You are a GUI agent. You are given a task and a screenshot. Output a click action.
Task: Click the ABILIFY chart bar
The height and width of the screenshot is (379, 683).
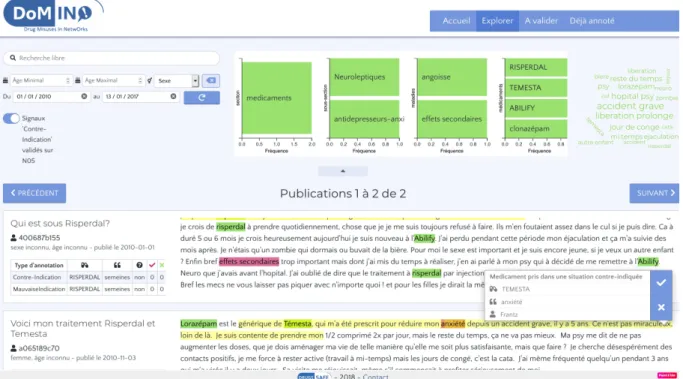[x=536, y=108]
